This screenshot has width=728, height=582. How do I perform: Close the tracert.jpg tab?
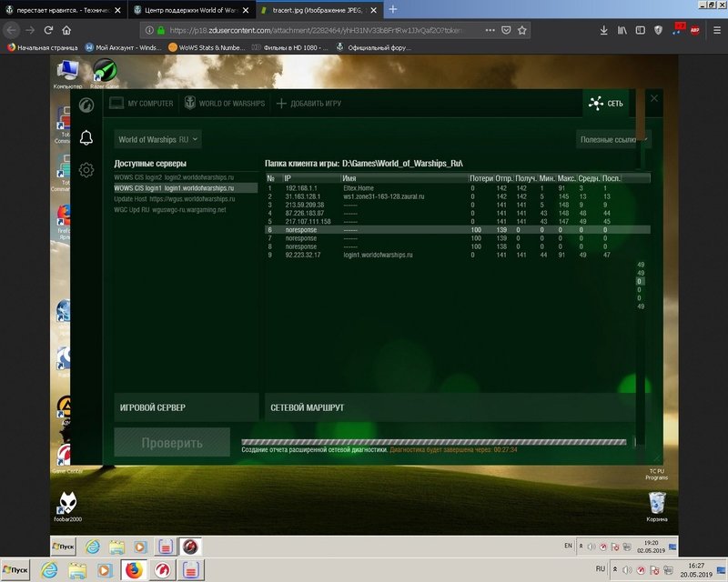click(x=374, y=10)
